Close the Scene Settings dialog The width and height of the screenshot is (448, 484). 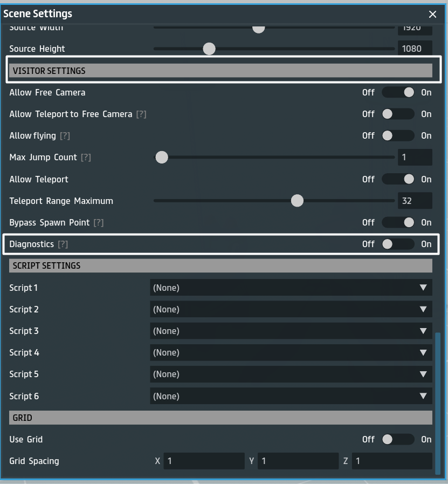[432, 15]
